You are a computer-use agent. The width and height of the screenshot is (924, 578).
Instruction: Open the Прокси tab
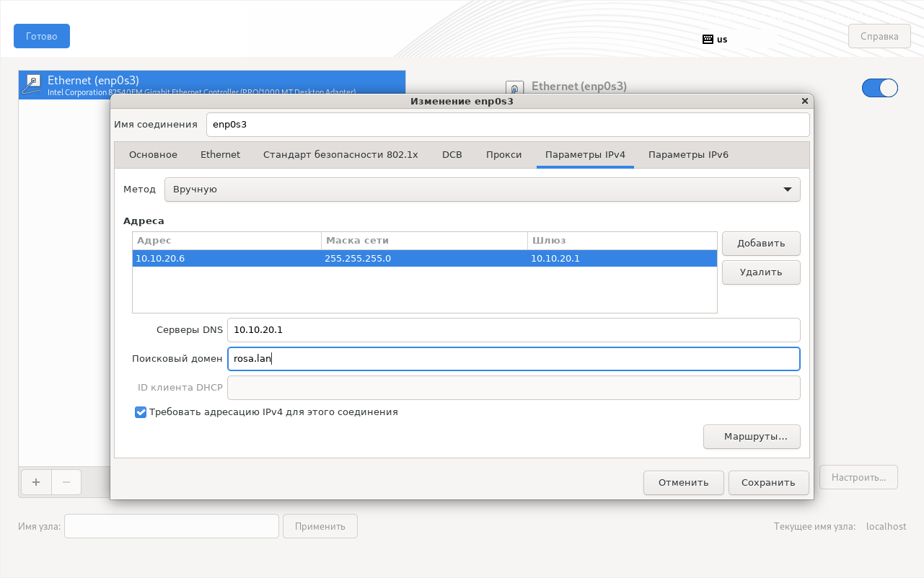coord(503,155)
